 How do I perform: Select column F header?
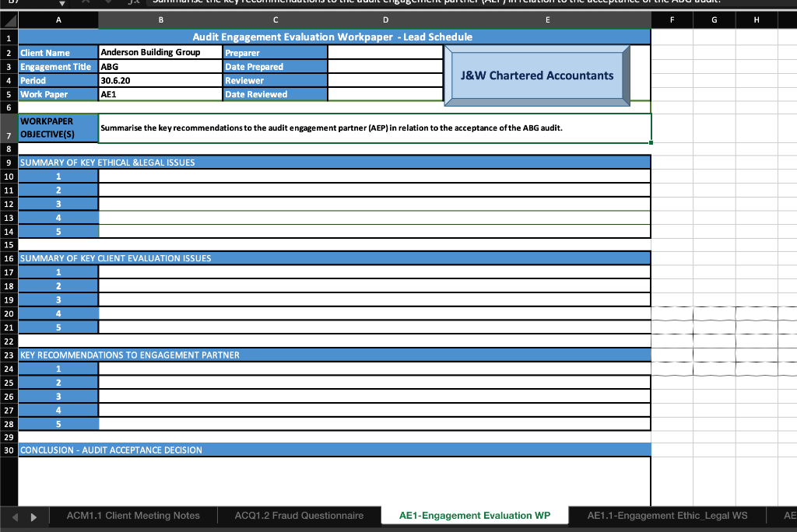point(672,20)
